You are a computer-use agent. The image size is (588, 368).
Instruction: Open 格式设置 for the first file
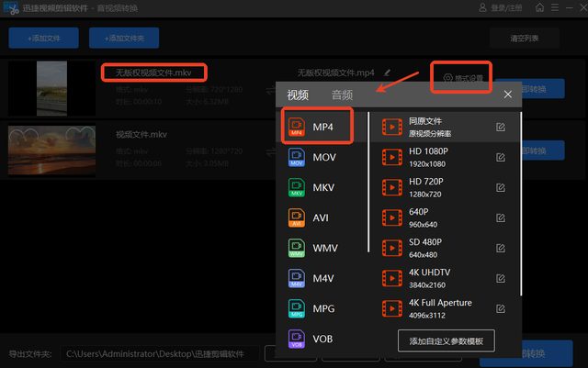463,78
